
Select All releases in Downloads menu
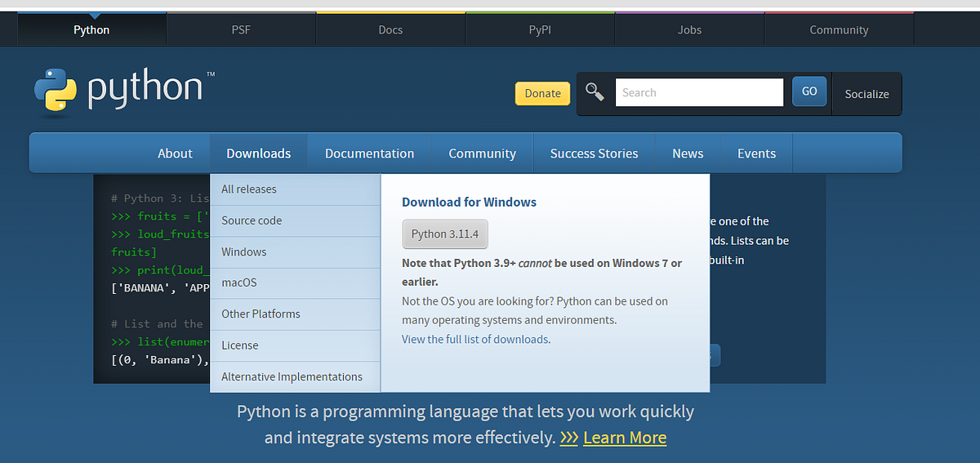[x=295, y=189]
